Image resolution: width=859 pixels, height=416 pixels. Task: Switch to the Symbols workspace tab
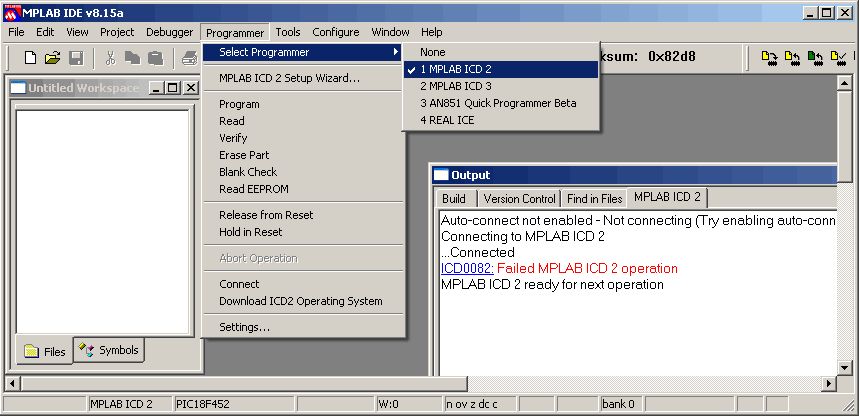pos(108,350)
